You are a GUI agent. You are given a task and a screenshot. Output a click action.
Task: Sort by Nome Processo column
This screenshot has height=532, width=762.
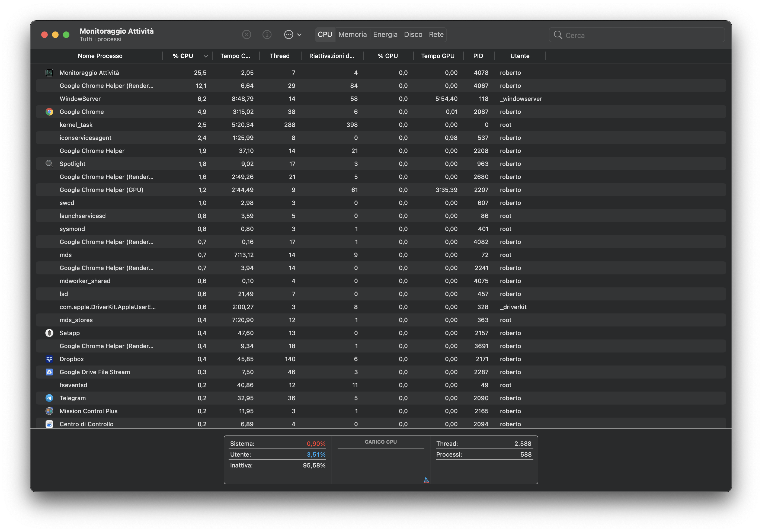100,56
